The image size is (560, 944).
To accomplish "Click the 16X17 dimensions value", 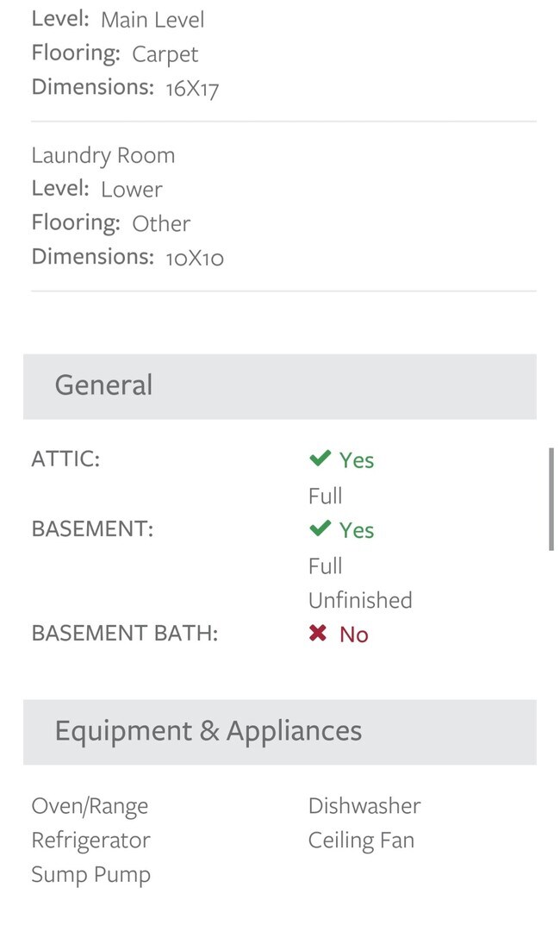I will (192, 89).
